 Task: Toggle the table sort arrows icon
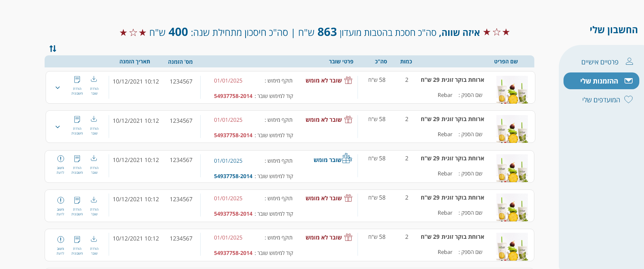[x=53, y=49]
